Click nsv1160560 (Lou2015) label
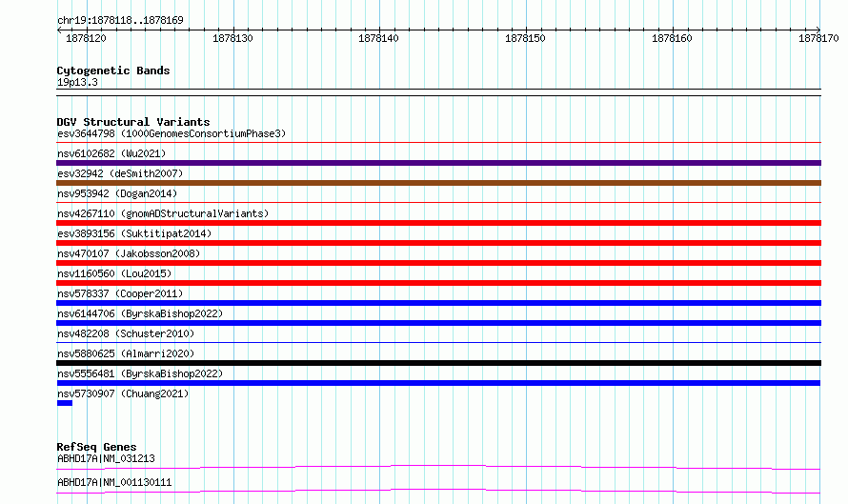 [x=114, y=273]
